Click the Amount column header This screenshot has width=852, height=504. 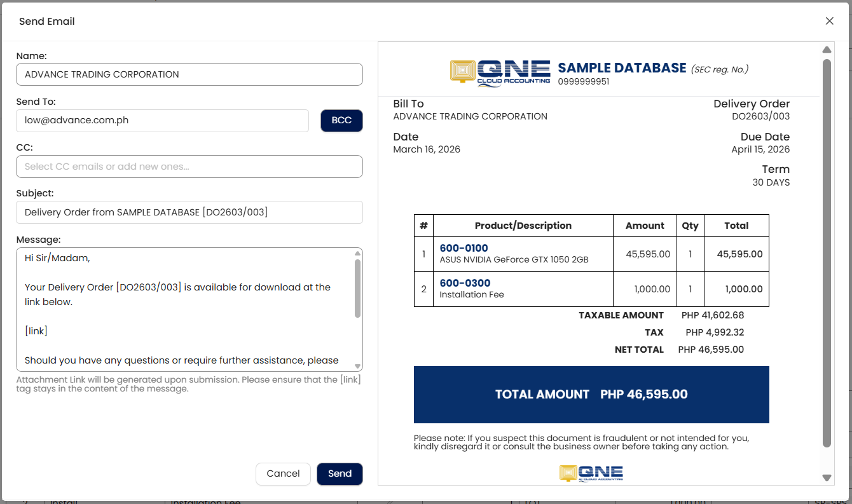click(x=645, y=226)
